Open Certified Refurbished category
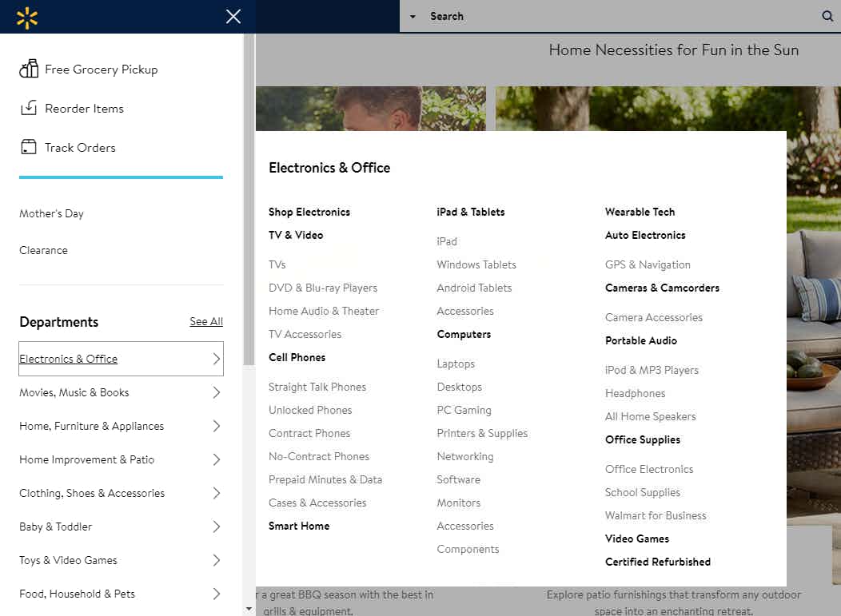Image resolution: width=841 pixels, height=616 pixels. click(x=657, y=562)
